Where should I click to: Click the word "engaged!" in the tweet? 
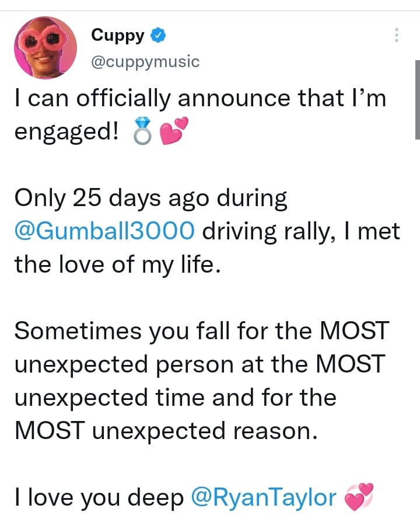65,133
